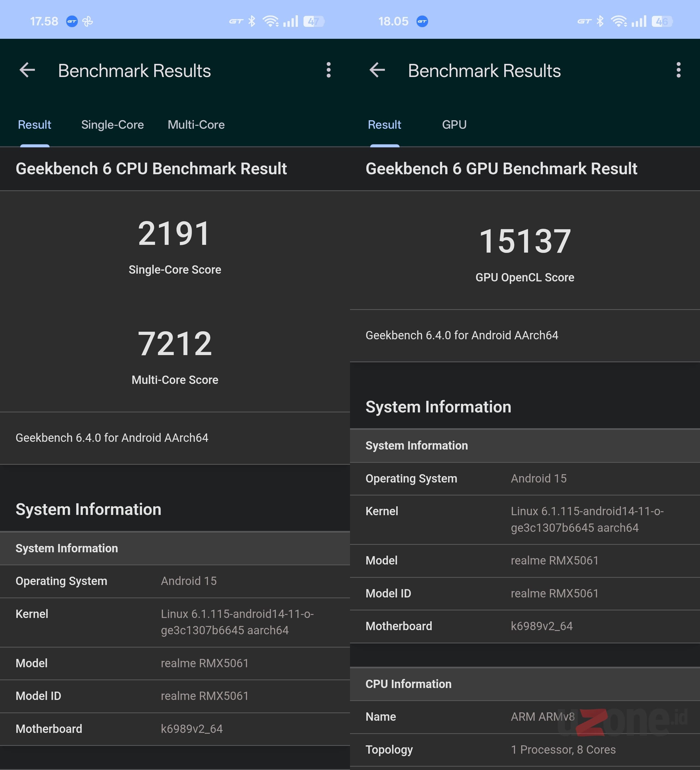Tap 'Single-Core Score' label

[x=175, y=270]
